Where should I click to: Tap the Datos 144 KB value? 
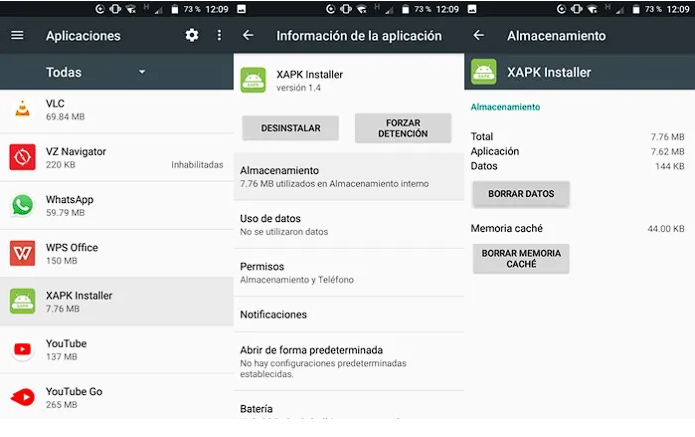point(670,166)
